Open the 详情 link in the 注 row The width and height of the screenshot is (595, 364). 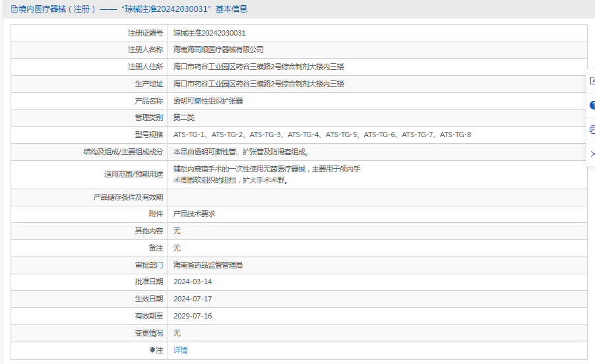tap(180, 350)
